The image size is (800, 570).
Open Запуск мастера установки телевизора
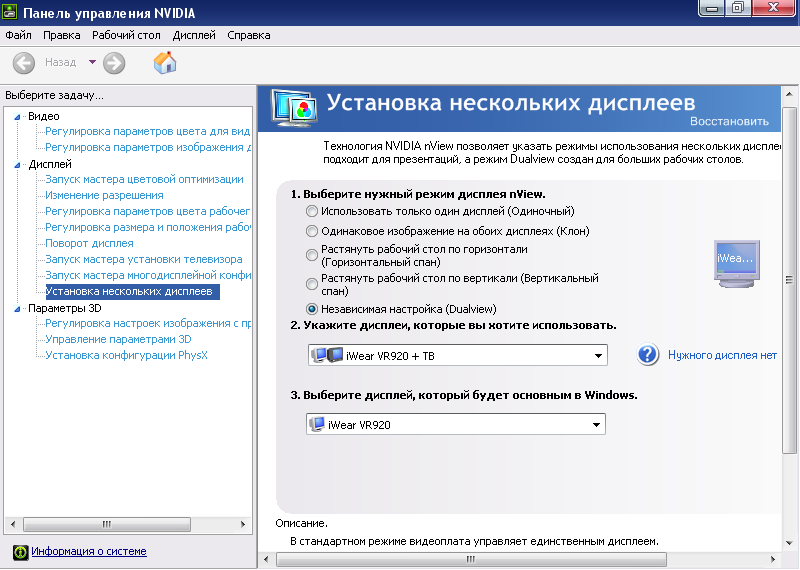click(x=144, y=259)
